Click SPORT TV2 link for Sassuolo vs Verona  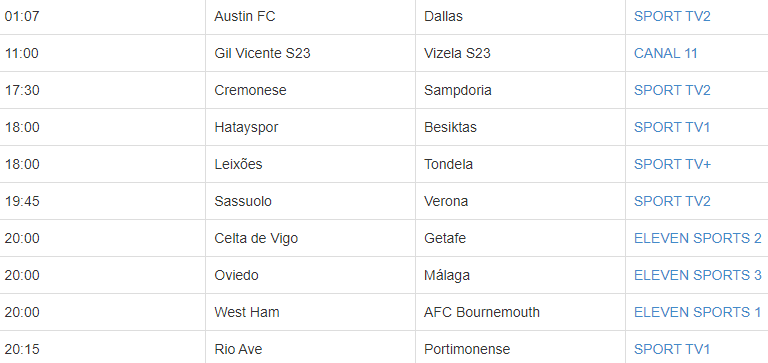click(672, 201)
